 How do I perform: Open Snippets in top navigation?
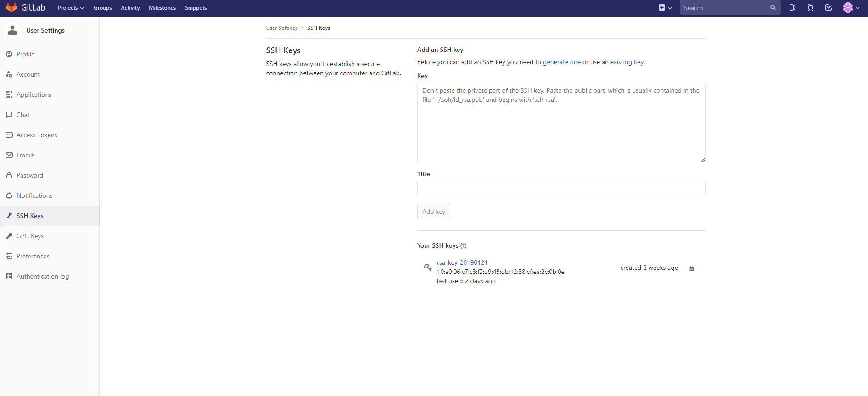pyautogui.click(x=196, y=8)
